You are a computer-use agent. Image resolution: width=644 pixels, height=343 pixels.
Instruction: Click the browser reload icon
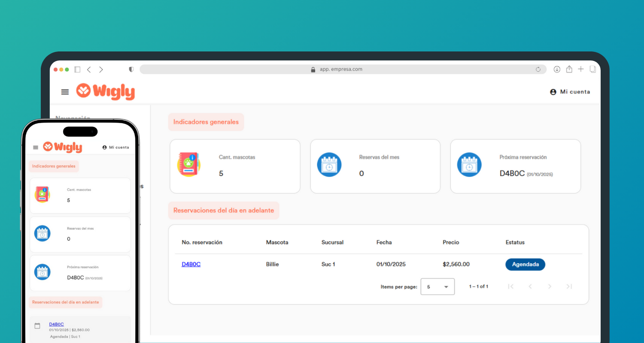[x=538, y=69]
